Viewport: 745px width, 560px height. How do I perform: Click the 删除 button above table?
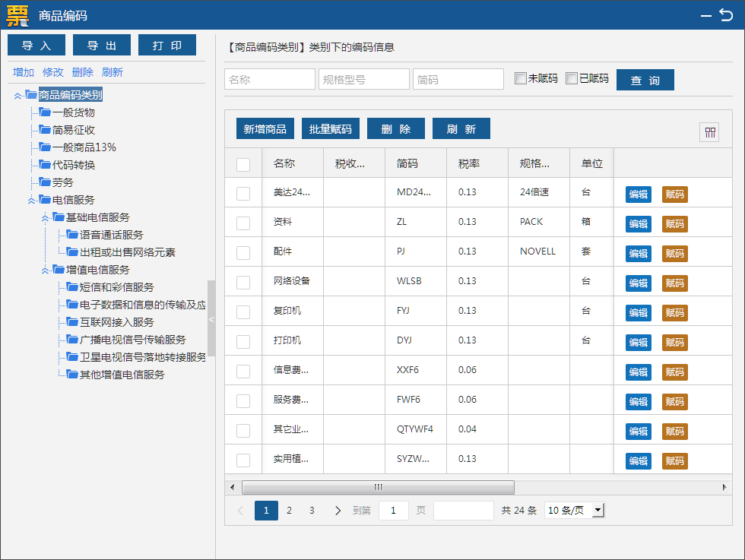pyautogui.click(x=396, y=128)
